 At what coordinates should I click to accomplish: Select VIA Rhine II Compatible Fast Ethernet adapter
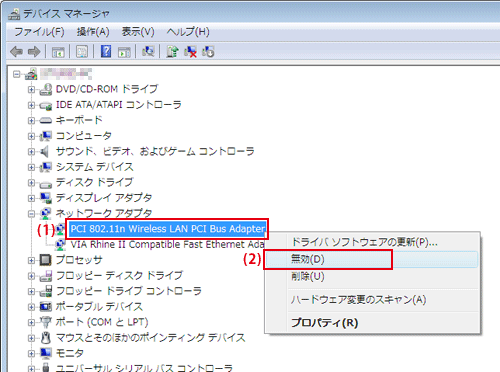167,245
